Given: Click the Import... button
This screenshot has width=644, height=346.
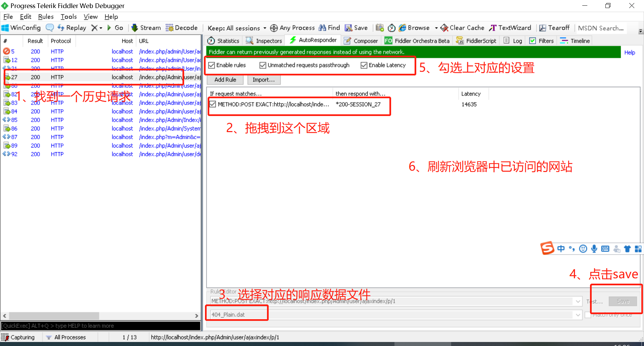Looking at the screenshot, I should [x=264, y=80].
